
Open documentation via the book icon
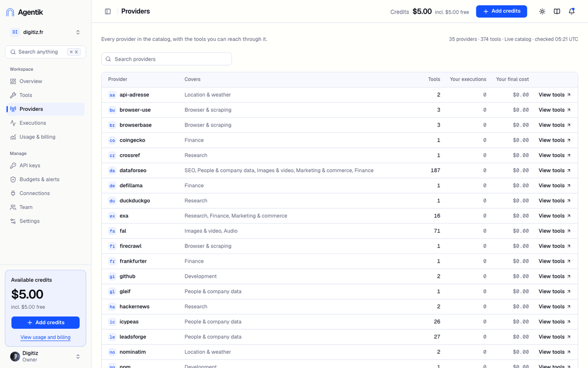point(557,11)
